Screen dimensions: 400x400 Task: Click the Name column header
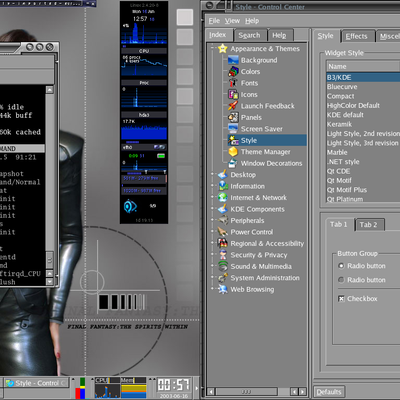(363, 66)
